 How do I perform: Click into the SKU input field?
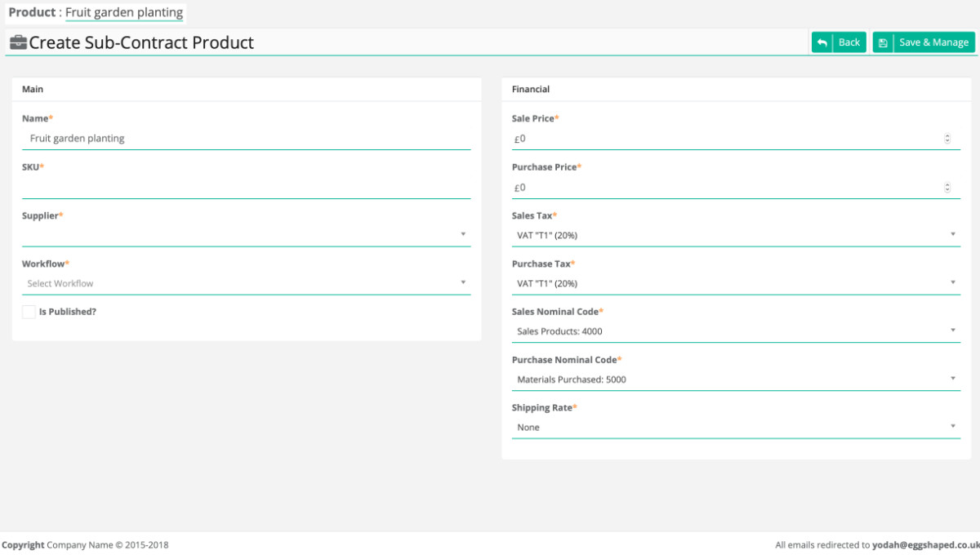tap(246, 187)
